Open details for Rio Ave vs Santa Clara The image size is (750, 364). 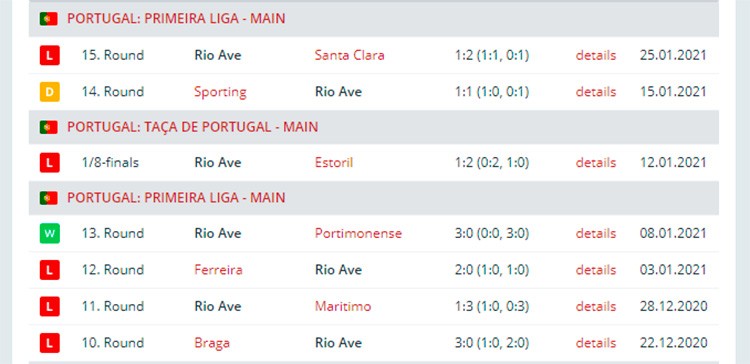[x=596, y=55]
